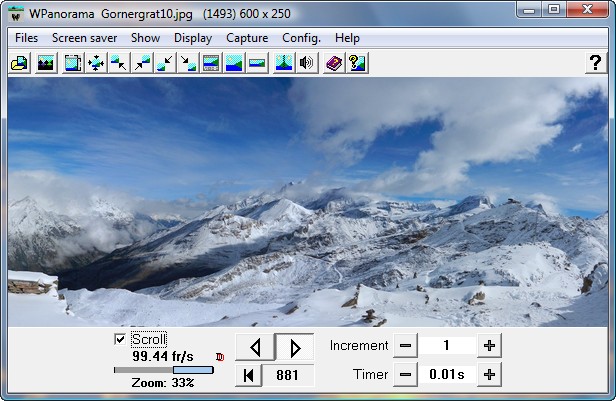Open the Display menu
The height and width of the screenshot is (401, 616).
point(193,38)
